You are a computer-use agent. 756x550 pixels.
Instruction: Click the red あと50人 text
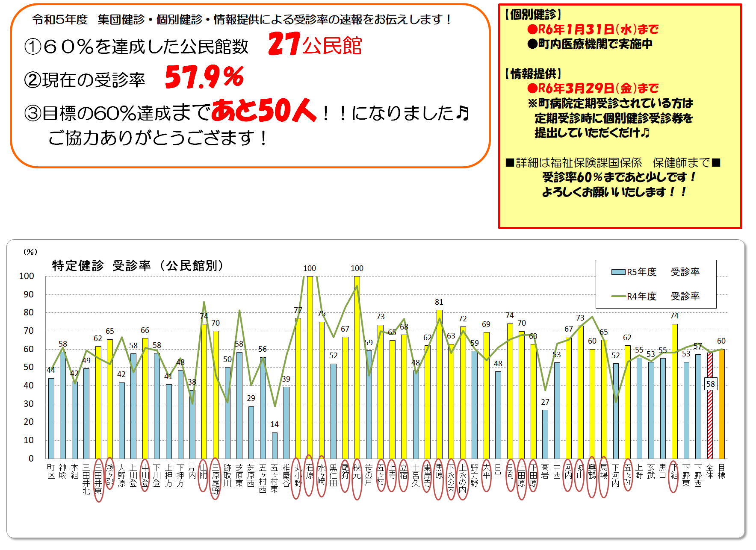pos(264,110)
